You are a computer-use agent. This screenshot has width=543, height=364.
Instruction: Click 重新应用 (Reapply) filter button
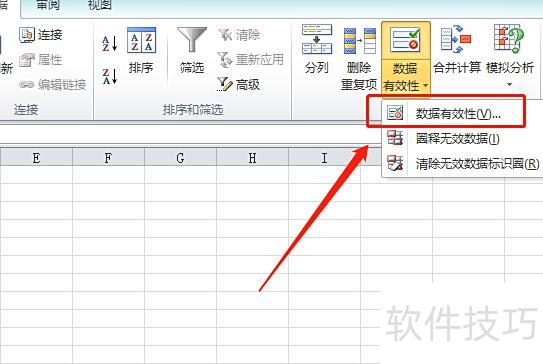click(x=251, y=60)
